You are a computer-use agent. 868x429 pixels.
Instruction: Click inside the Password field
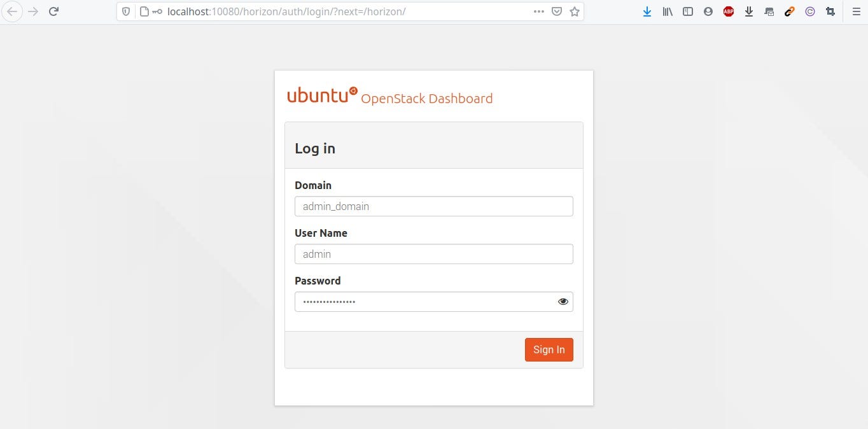[x=434, y=302]
